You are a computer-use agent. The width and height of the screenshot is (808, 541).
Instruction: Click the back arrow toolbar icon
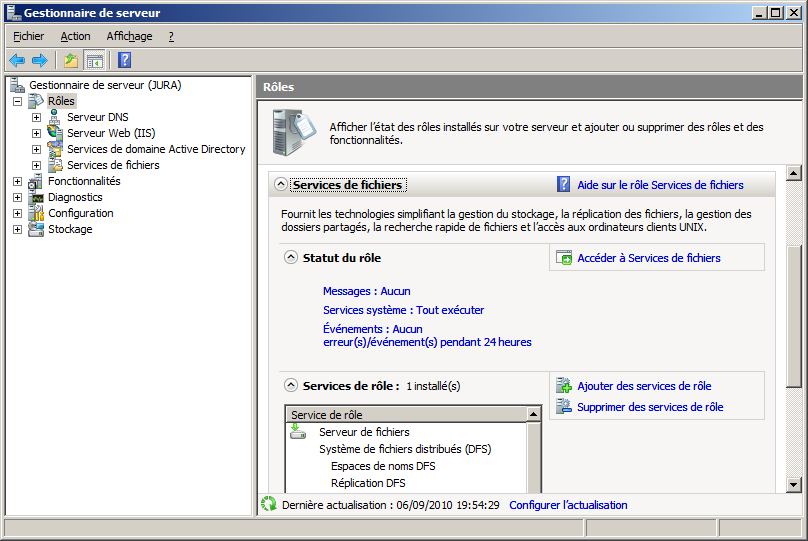coord(17,60)
